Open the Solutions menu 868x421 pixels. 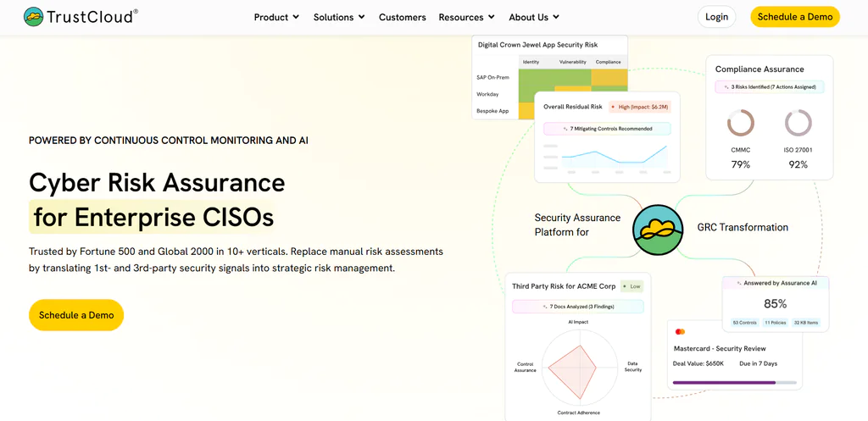(339, 17)
